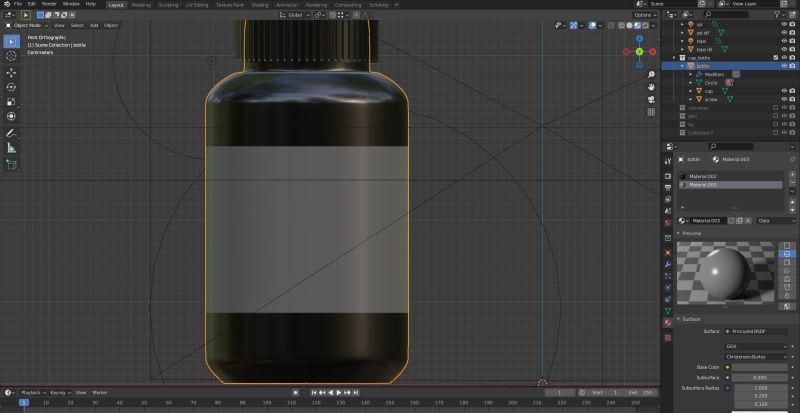Screen dimensions: 800x413
Task: Open the Christensen-Burley subsurface method dropdown
Action: (x=757, y=357)
